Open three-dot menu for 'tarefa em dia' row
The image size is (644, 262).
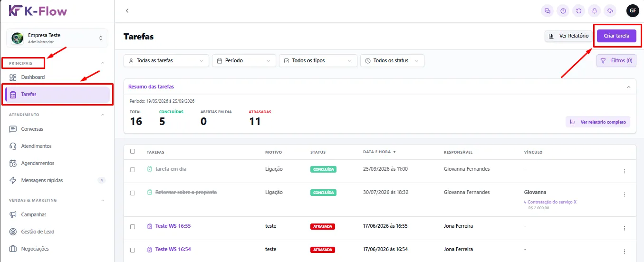click(x=625, y=171)
